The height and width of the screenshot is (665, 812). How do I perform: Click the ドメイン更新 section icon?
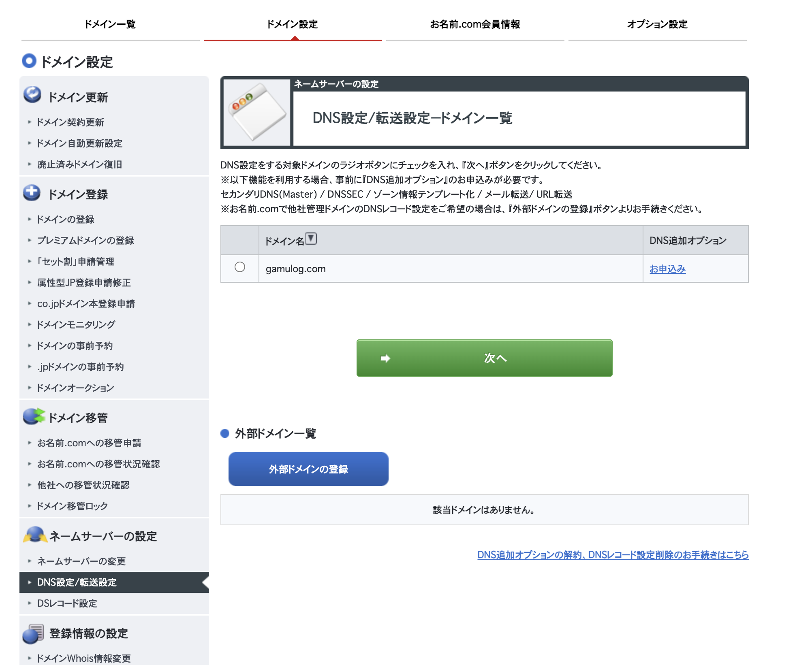(32, 94)
